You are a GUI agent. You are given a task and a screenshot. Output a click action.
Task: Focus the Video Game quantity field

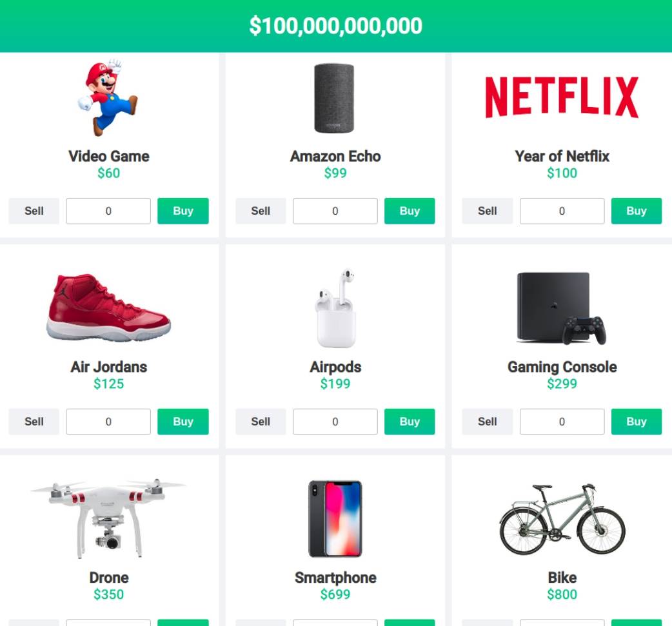(108, 211)
